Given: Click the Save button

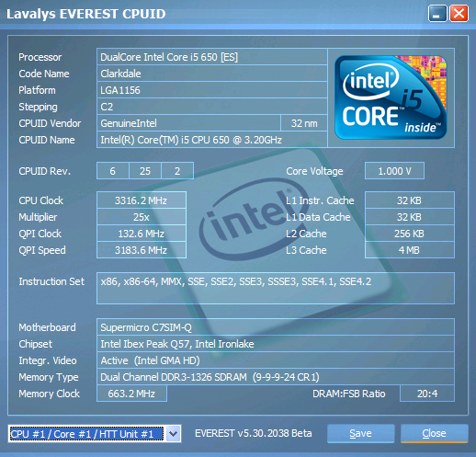Looking at the screenshot, I should [x=360, y=433].
